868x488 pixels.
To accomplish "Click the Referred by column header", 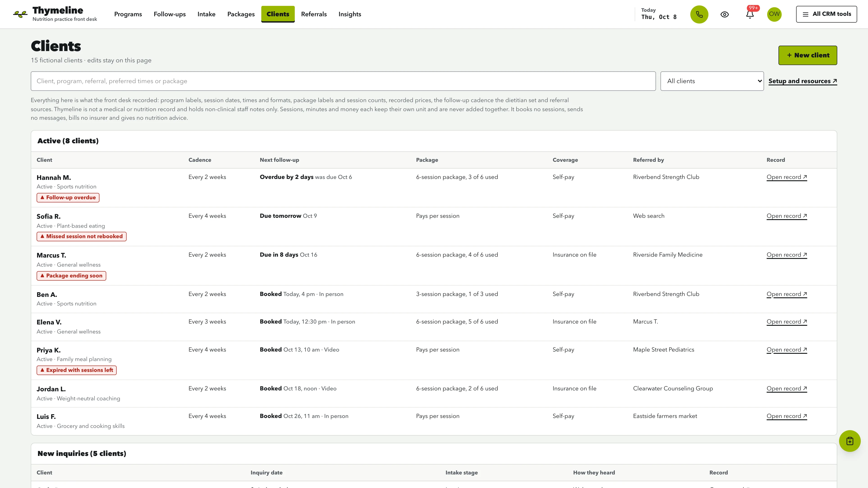I will 648,160.
